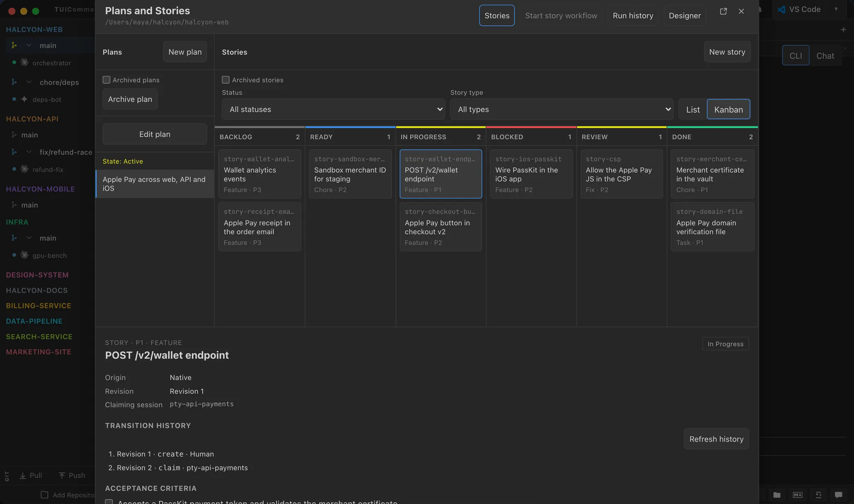The width and height of the screenshot is (854, 504).
Task: Click the branch icon beside fix/refund-race
Action: 14,152
